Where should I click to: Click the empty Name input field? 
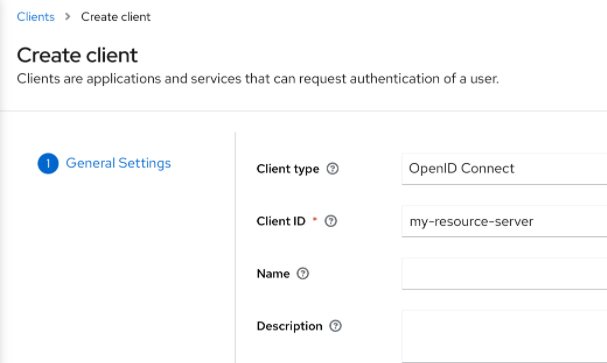[x=504, y=274]
